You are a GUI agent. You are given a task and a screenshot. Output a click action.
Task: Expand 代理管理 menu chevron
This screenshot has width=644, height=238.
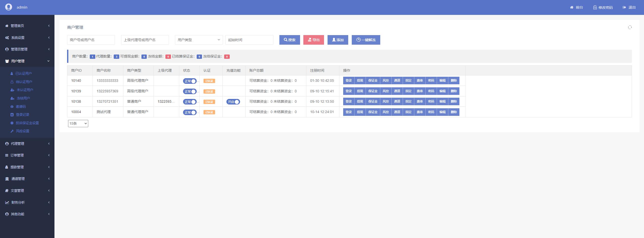49,144
